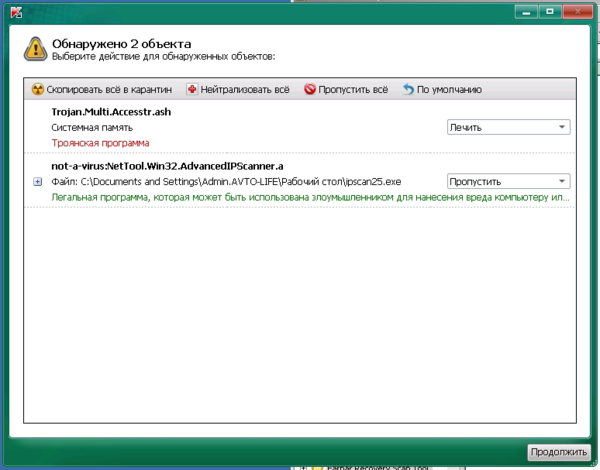Image resolution: width=600 pixels, height=470 pixels.
Task: Click the red prohibition skip icon
Action: coord(310,89)
